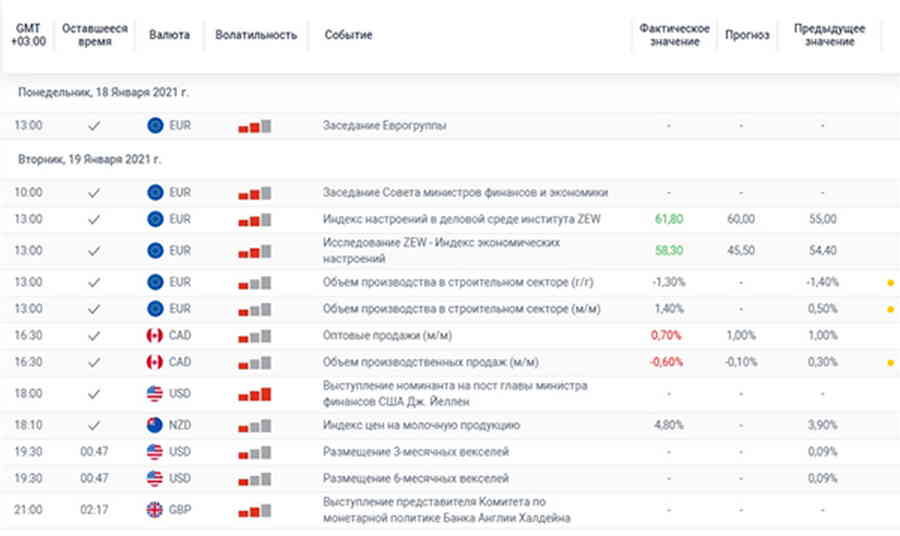Click the EU flag in Заседание Еврогруппы row
900x536 pixels.
coord(155,126)
